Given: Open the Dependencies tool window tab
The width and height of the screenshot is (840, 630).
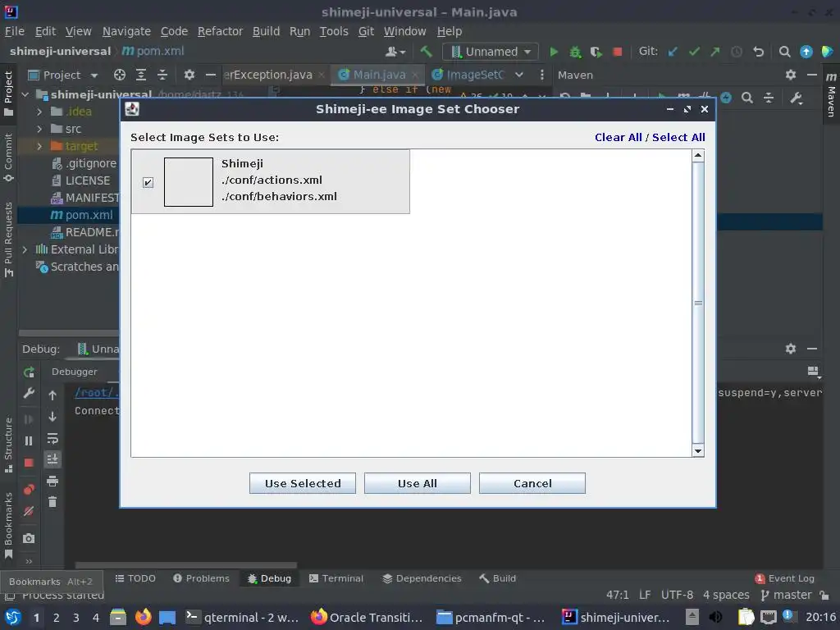Looking at the screenshot, I should pyautogui.click(x=422, y=578).
